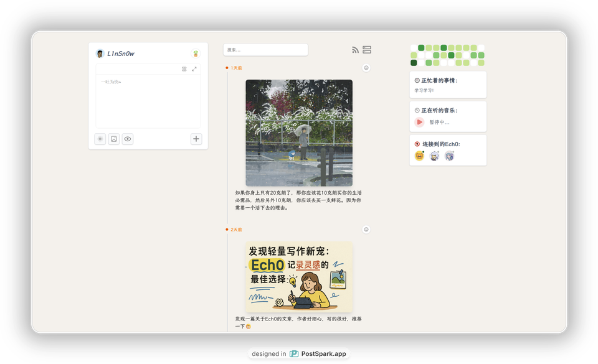Open the image upload button below the editor
Screen dimensions: 598x364
(113, 139)
